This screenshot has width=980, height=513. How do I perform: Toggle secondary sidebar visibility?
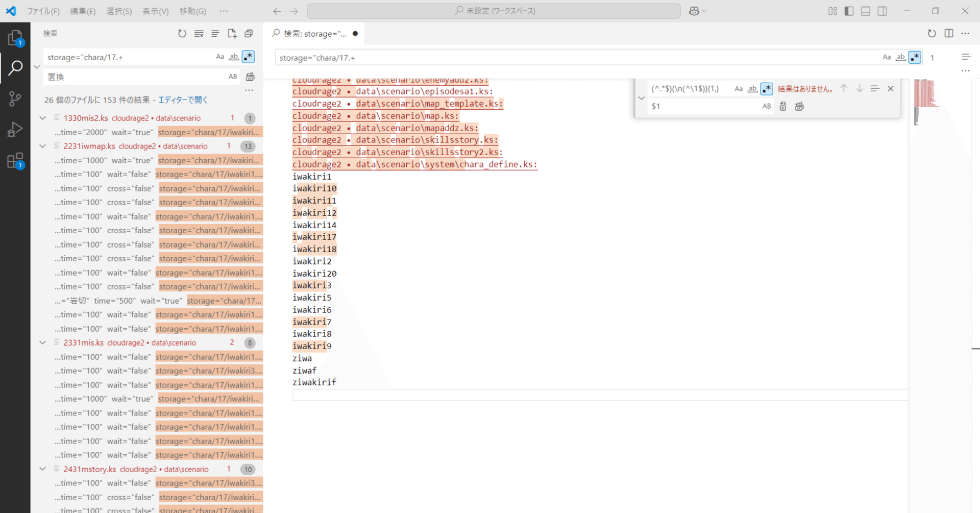point(882,11)
